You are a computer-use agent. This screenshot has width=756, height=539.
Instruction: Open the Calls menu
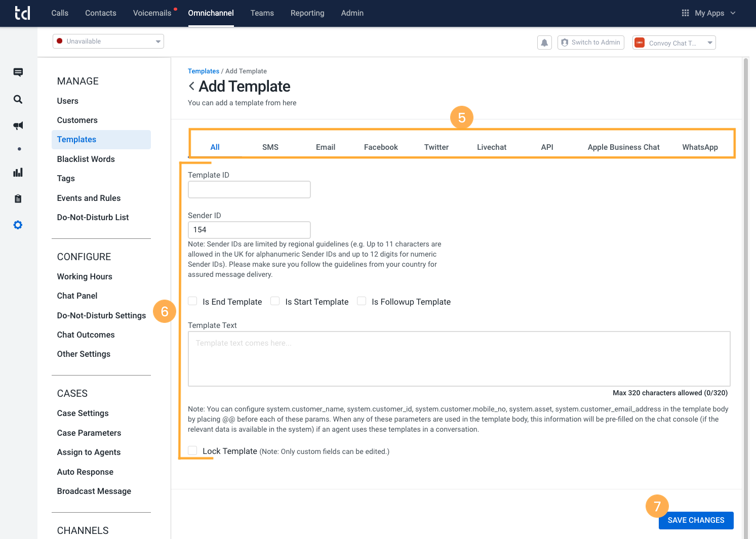[x=60, y=13]
